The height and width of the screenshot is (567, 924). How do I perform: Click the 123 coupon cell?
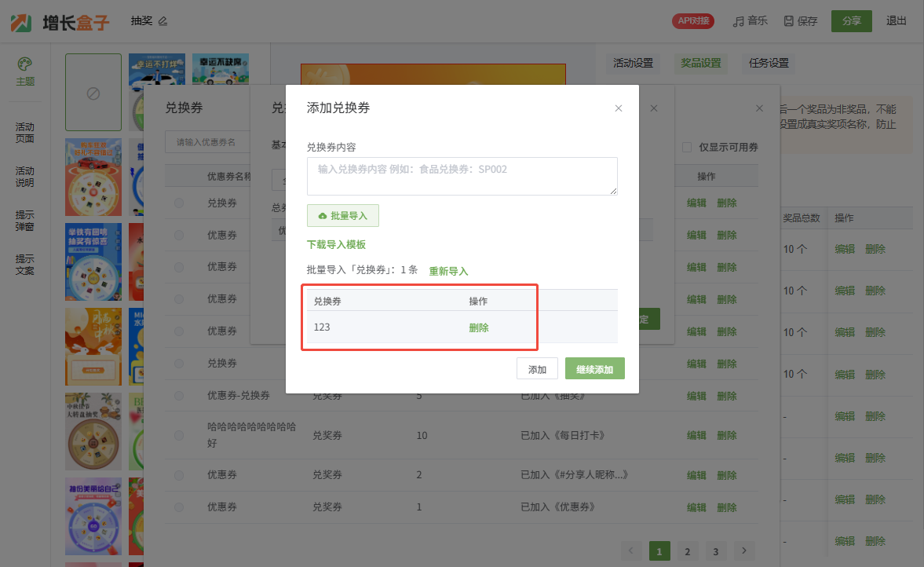click(322, 327)
